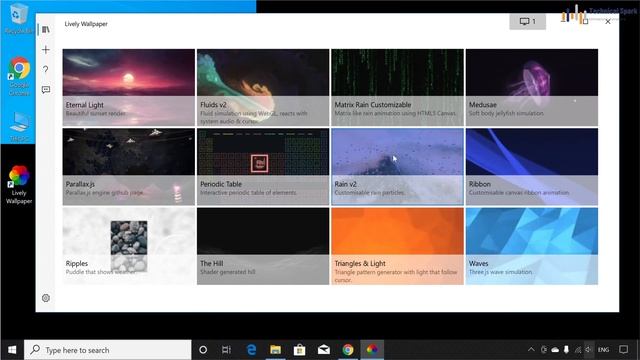The width and height of the screenshot is (640, 360).
Task: Select the Fluids v2 wallpaper
Action: pos(263,87)
